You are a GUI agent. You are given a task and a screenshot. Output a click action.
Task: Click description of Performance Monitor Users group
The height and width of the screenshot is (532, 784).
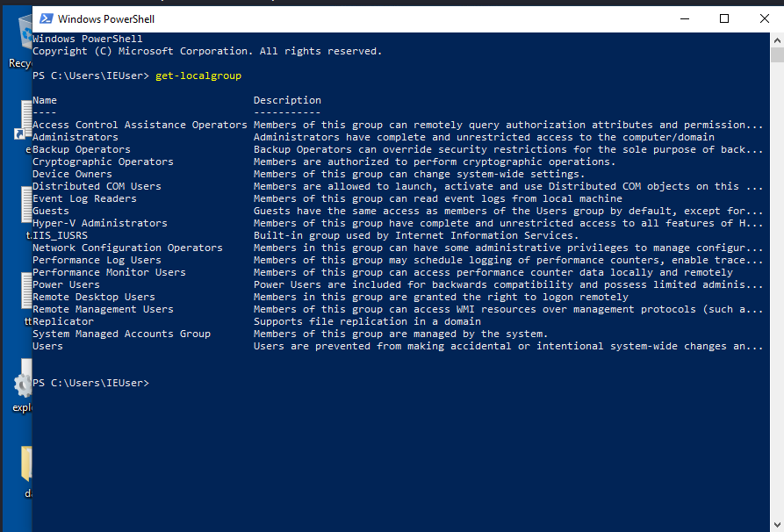click(x=493, y=272)
